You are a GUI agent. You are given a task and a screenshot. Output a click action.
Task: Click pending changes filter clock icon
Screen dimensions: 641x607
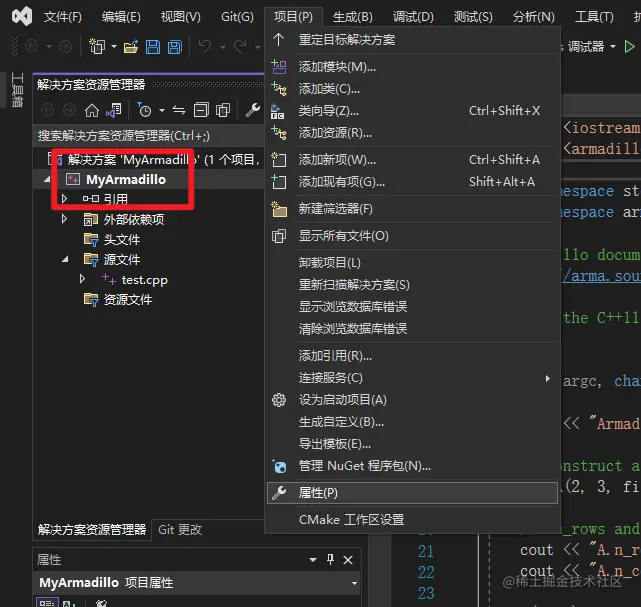(144, 110)
